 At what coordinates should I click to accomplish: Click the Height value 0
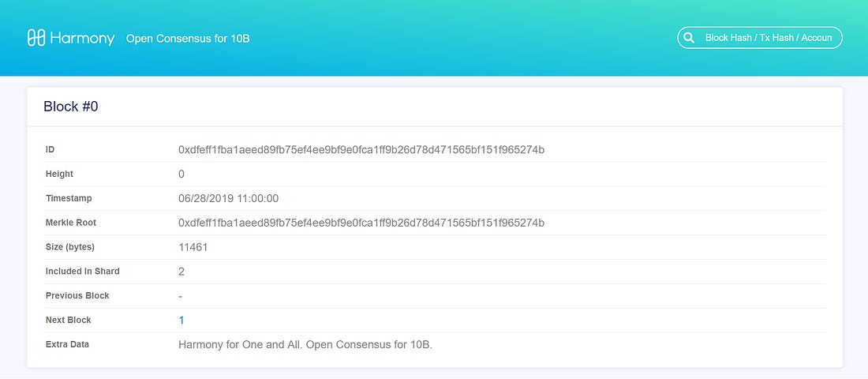point(181,174)
